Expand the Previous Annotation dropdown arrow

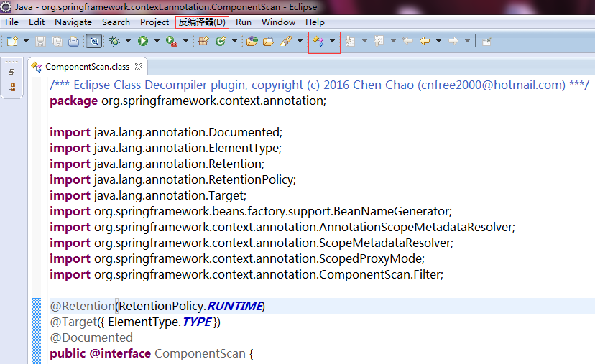(x=393, y=41)
